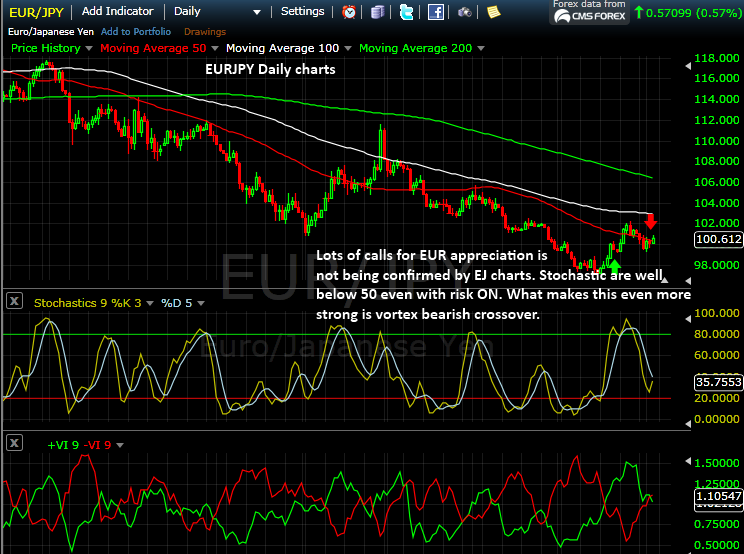744x554 pixels.
Task: Click the 100.612 current price label
Action: pos(718,239)
